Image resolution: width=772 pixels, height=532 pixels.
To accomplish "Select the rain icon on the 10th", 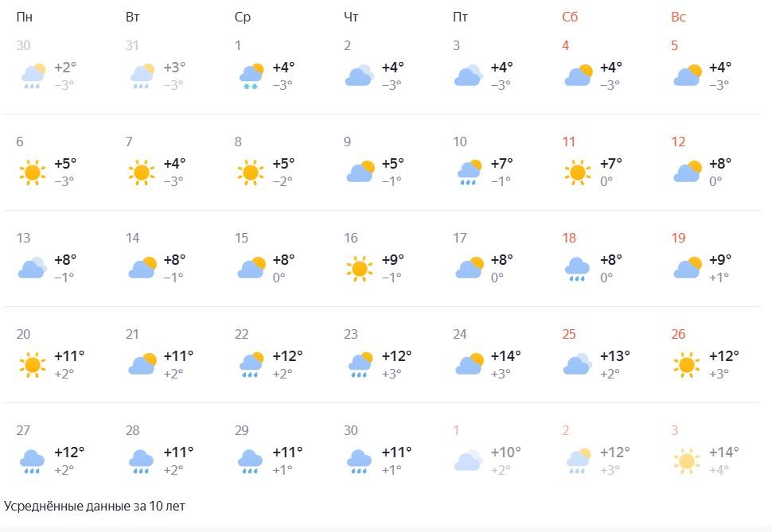I will pos(469,172).
